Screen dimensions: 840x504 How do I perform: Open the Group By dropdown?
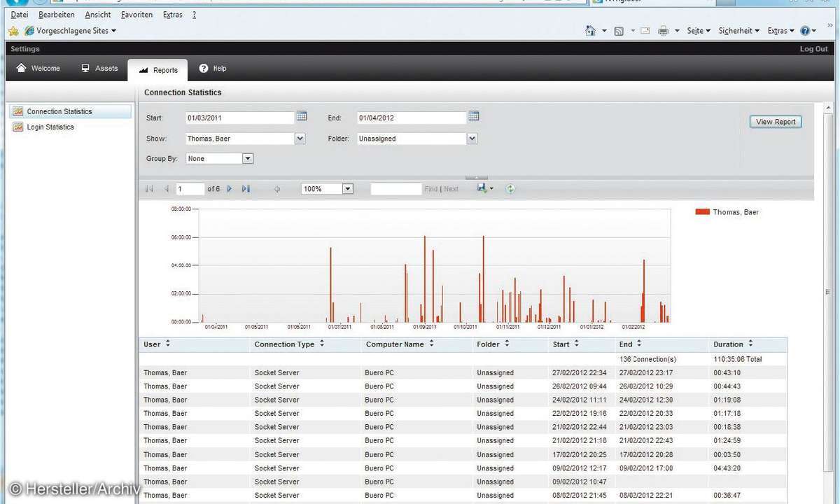[247, 159]
